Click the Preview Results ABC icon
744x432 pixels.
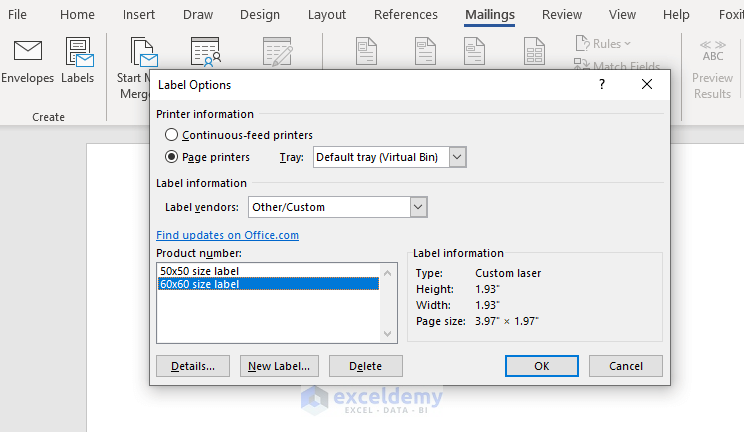coord(712,52)
